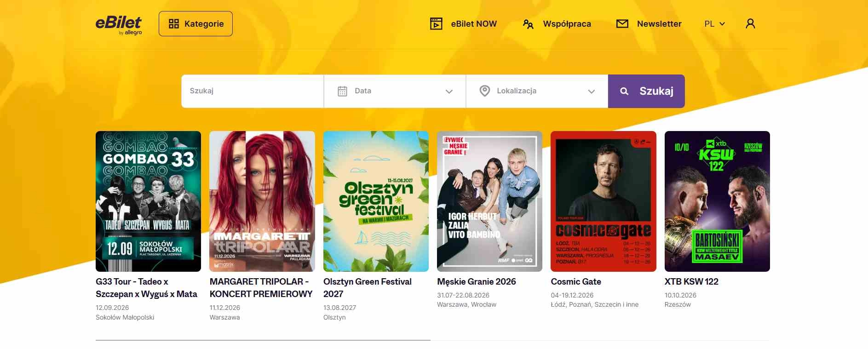Open the GOMBAO 33 poster thumbnail
This screenshot has width=868, height=349.
coord(148,201)
